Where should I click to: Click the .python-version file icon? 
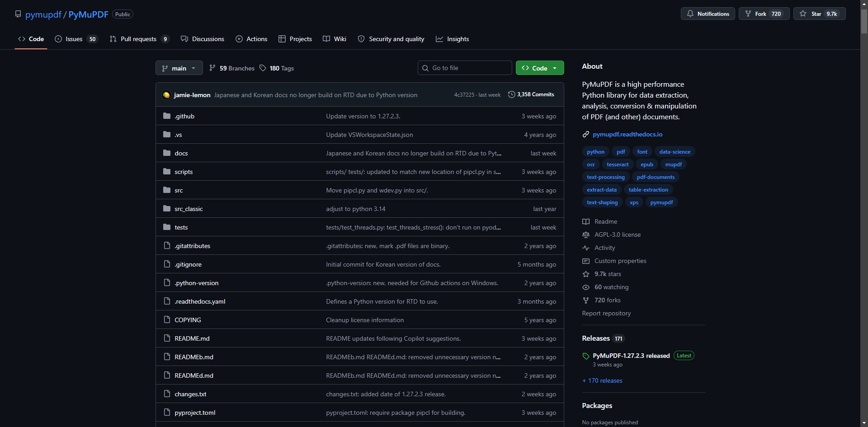click(x=167, y=283)
